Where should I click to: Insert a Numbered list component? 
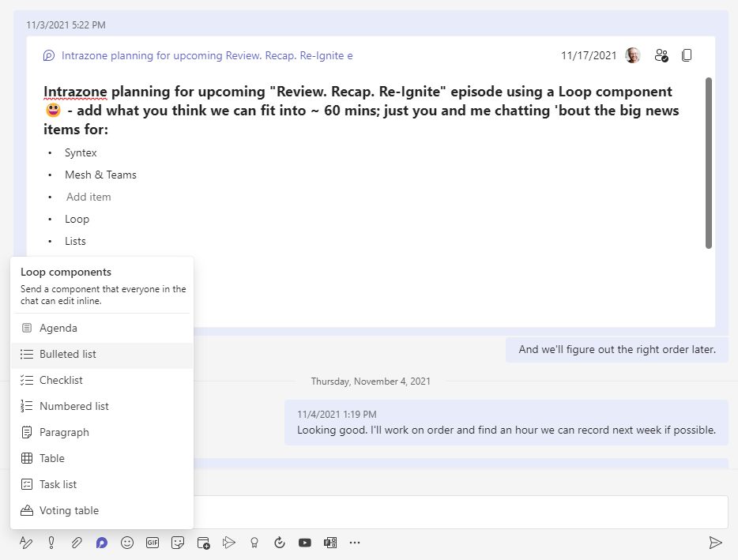click(102, 406)
